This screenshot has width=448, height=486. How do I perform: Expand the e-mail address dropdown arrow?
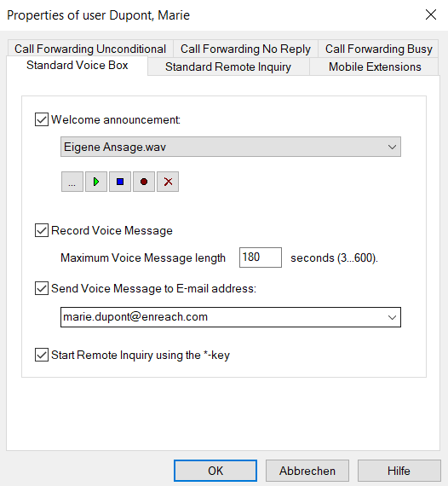392,317
